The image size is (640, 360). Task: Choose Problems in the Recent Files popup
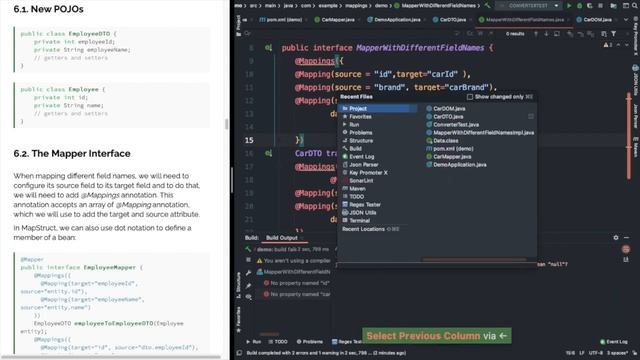(x=378, y=133)
